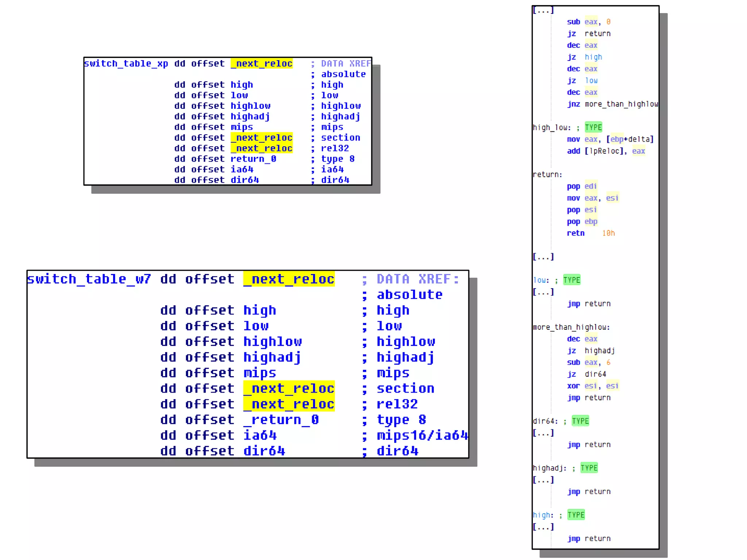Click green TYPE tag beside highadj label
The height and width of the screenshot is (560, 747).
[x=589, y=468]
